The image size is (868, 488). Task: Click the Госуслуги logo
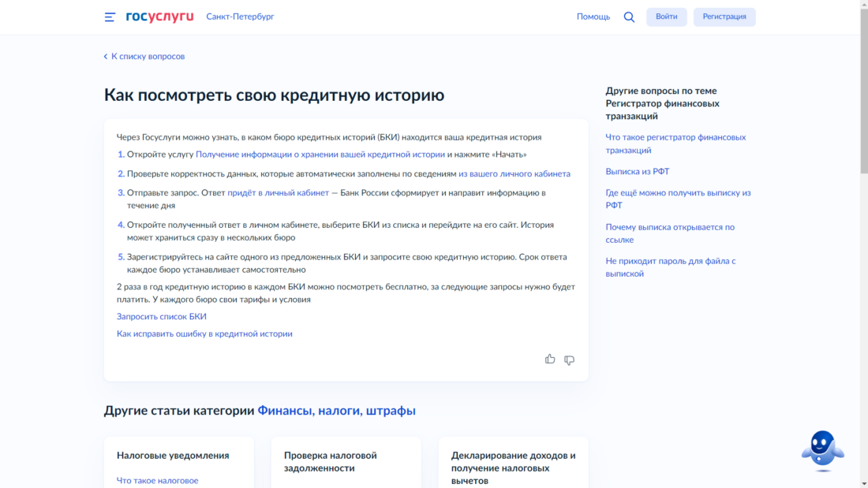pos(159,14)
